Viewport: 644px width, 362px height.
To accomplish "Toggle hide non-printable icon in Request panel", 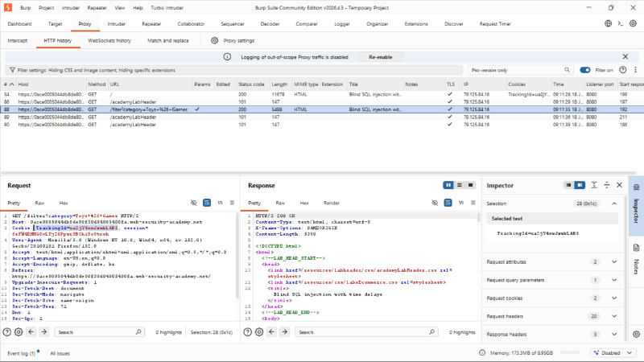I will [x=193, y=203].
